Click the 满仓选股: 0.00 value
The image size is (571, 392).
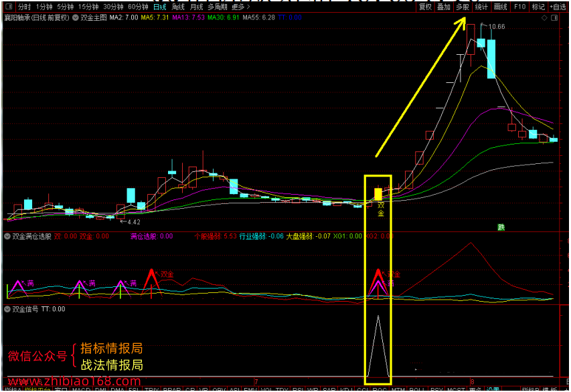point(151,236)
